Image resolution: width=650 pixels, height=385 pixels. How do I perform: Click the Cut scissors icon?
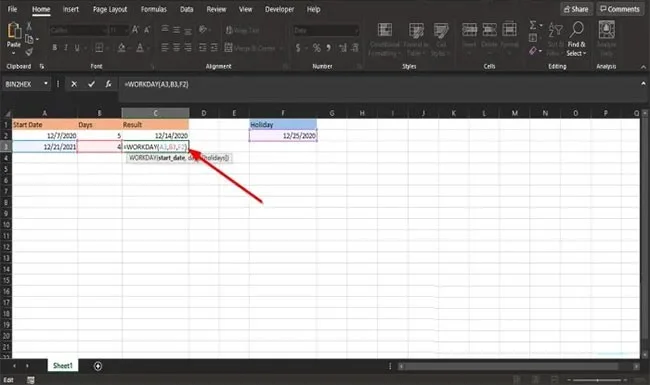[x=29, y=27]
